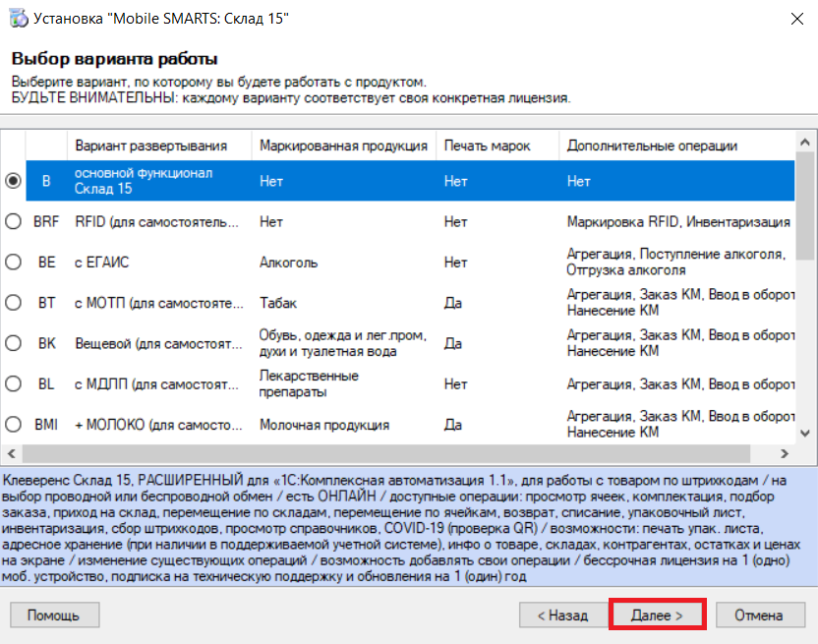
Task: Click the '+ МОЛОКО (для самосто...' cell
Action: click(158, 425)
